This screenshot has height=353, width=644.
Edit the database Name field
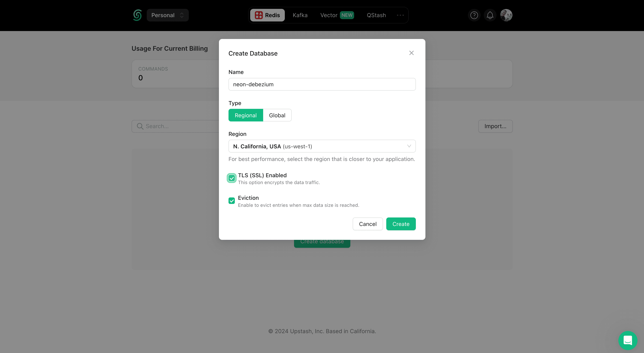[x=322, y=84]
